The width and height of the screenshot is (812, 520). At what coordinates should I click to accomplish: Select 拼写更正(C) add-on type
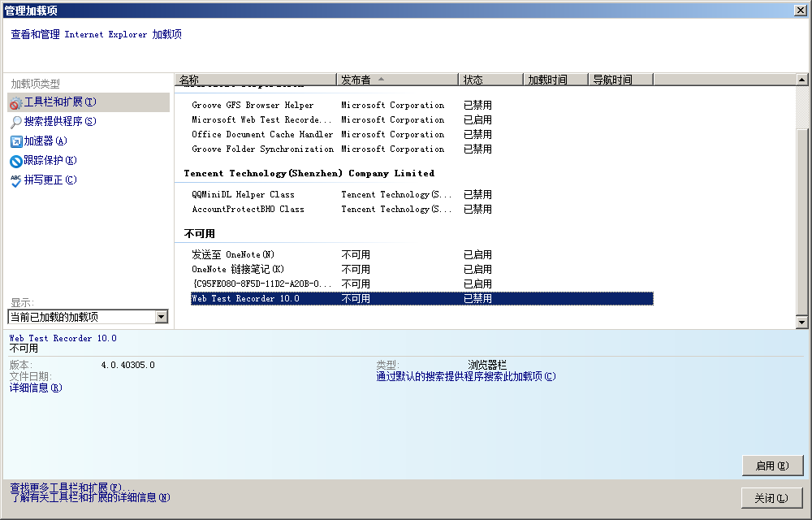coord(50,180)
